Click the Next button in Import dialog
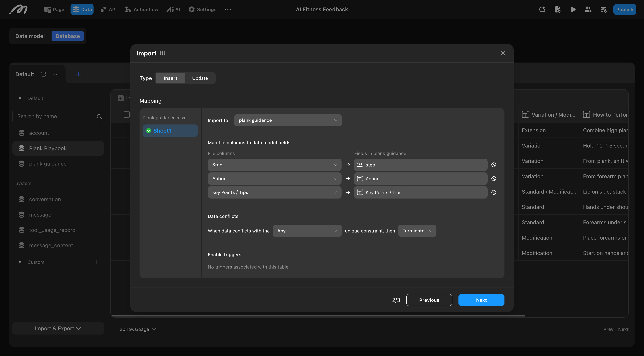 pyautogui.click(x=481, y=300)
